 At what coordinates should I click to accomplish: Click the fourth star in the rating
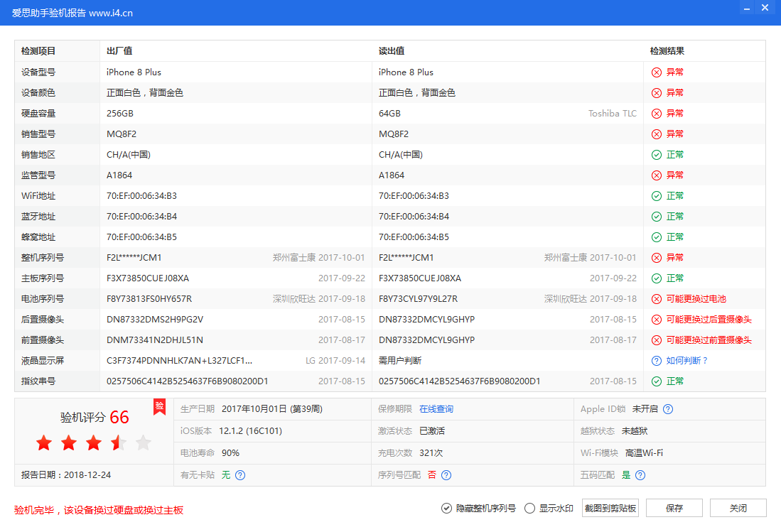click(x=119, y=443)
